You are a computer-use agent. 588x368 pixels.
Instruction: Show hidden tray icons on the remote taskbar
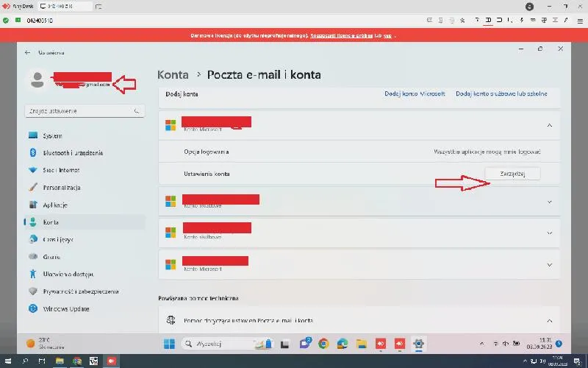pos(482,344)
